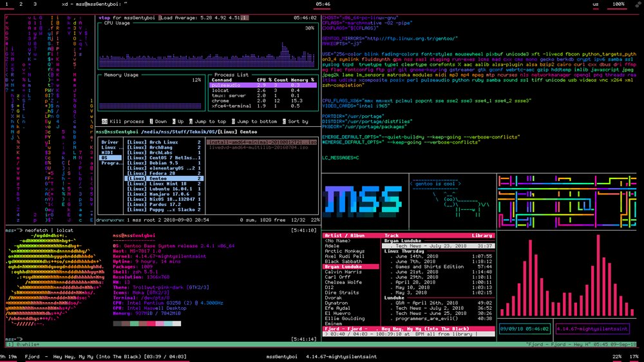This screenshot has height=362, width=644.
Task: Click the 'neofetch | lolcat' command line
Action: point(48,231)
